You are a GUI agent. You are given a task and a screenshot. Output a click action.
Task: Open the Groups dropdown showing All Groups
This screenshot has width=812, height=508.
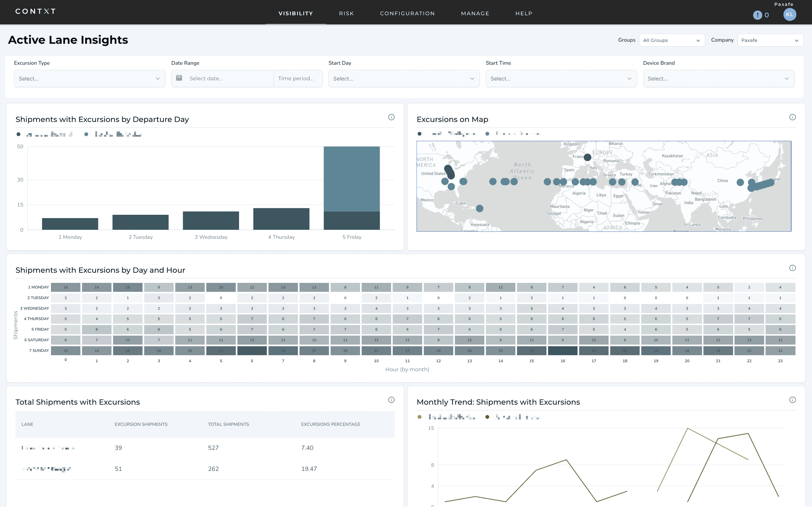click(x=672, y=40)
